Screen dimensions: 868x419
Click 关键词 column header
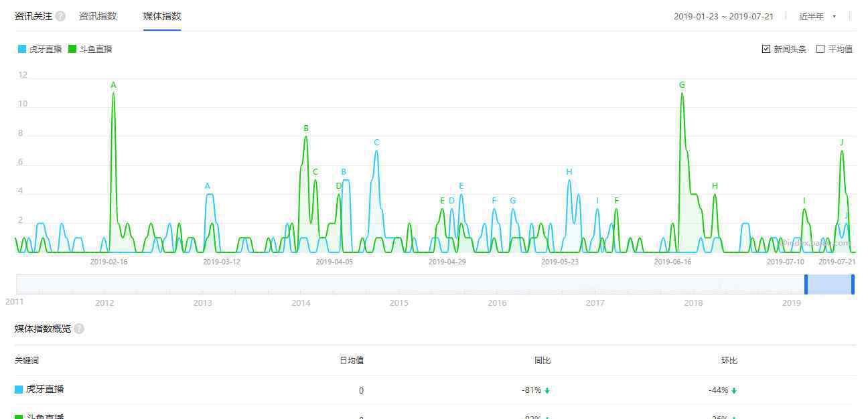pyautogui.click(x=27, y=360)
